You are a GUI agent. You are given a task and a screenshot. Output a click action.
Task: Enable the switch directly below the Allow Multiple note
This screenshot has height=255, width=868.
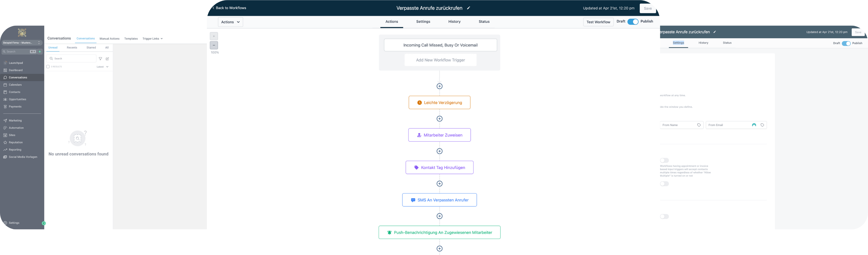(x=664, y=184)
